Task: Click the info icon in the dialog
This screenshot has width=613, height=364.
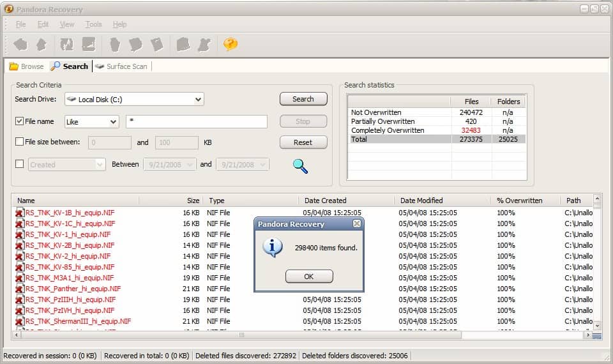Action: pos(272,248)
